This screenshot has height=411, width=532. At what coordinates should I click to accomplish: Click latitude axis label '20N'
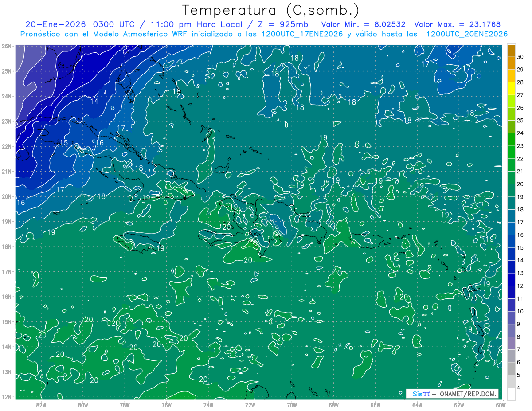coord(6,196)
